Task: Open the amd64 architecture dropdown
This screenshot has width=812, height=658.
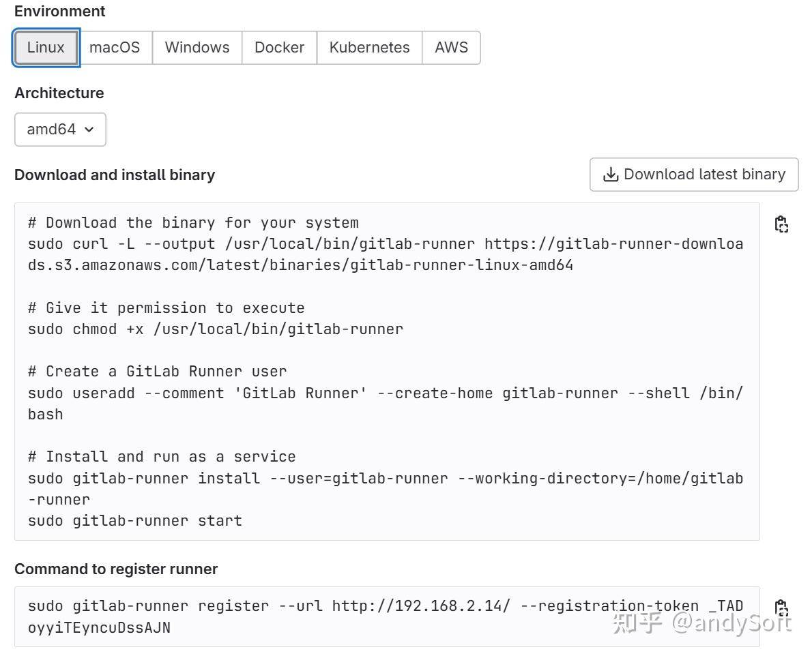Action: [x=60, y=130]
